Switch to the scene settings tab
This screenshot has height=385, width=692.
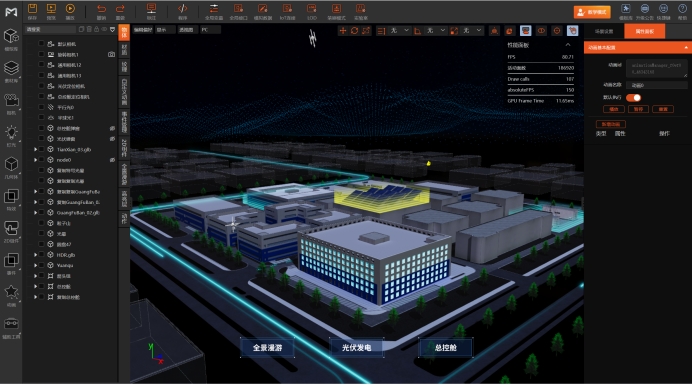604,31
